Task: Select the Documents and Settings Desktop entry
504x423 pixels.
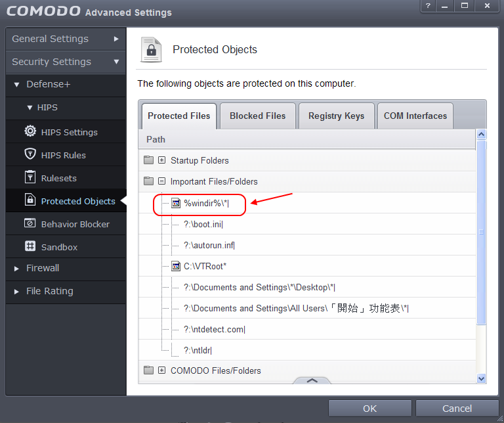Action: (x=307, y=287)
